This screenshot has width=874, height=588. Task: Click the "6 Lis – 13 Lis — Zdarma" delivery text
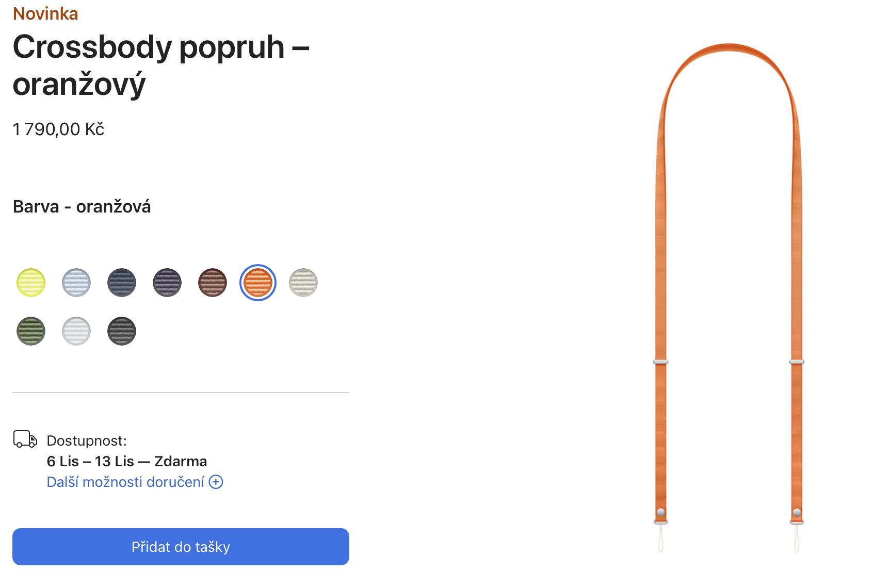(x=127, y=461)
